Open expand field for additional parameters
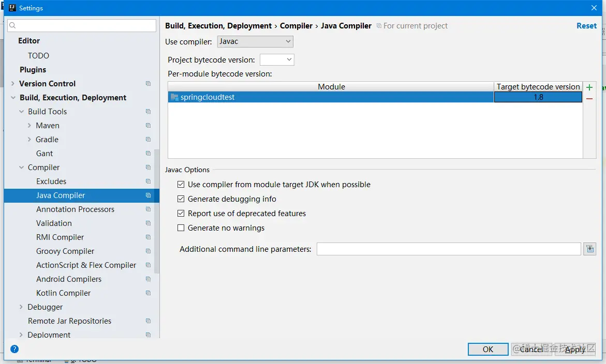The height and width of the screenshot is (364, 606). (x=590, y=249)
